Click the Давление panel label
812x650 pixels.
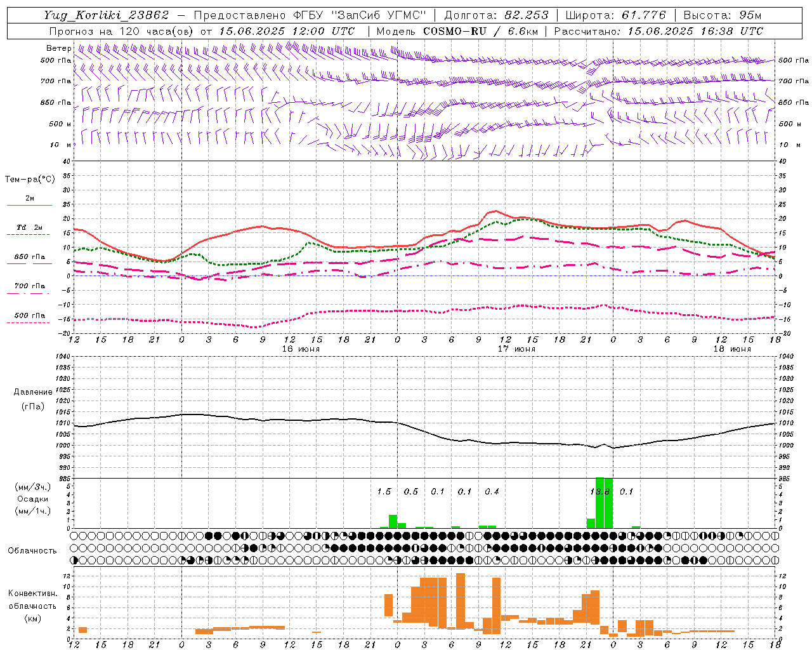coord(33,392)
